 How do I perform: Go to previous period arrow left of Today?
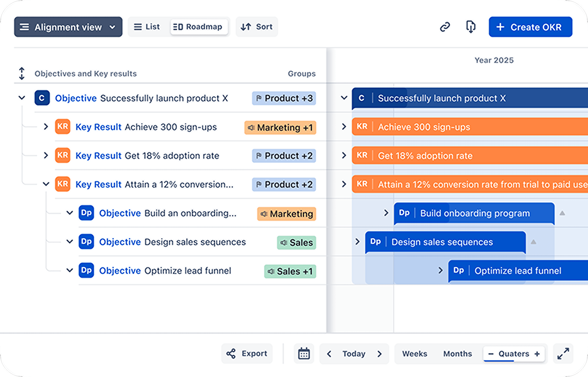[x=329, y=354]
